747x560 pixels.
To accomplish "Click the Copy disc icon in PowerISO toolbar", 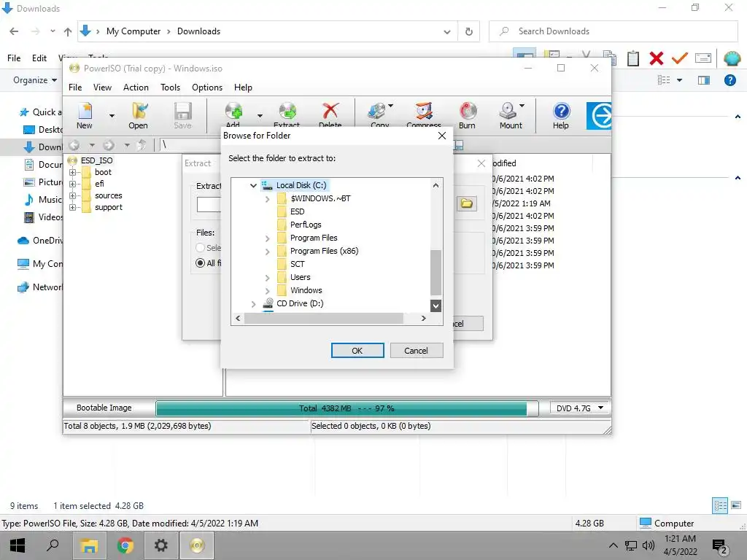I will (377, 112).
